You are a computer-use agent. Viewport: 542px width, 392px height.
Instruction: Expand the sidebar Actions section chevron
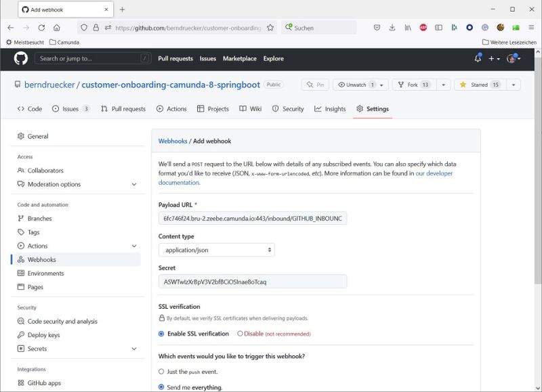pyautogui.click(x=134, y=246)
